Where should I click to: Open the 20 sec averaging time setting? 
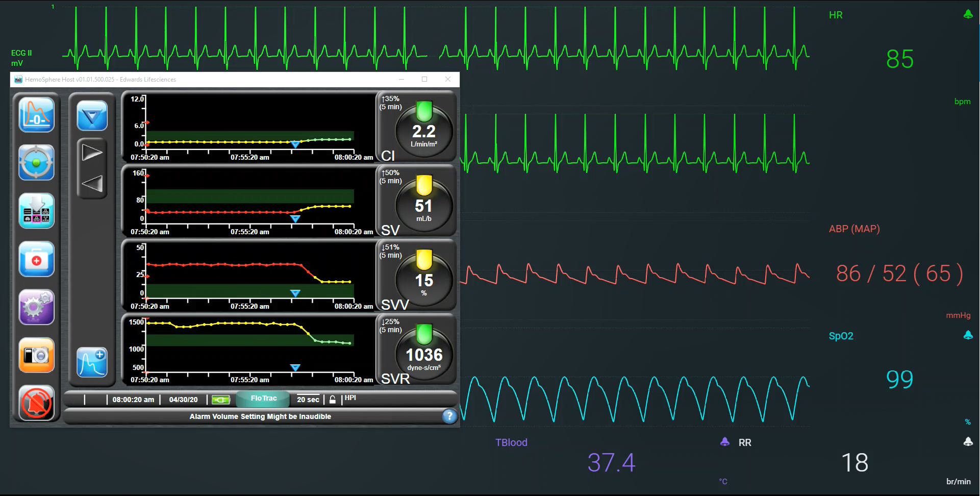point(308,400)
